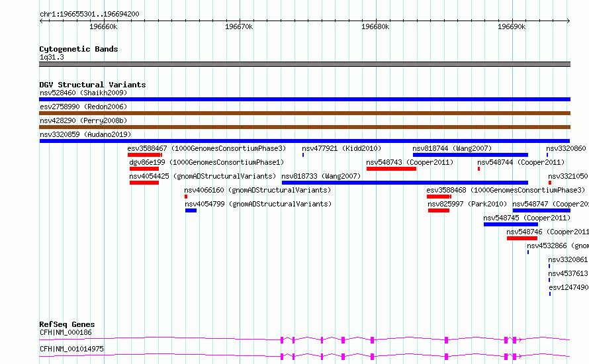Click the nsv818744 (Wang2007) label
Viewport: 589px width, 364px height.
pyautogui.click(x=452, y=148)
